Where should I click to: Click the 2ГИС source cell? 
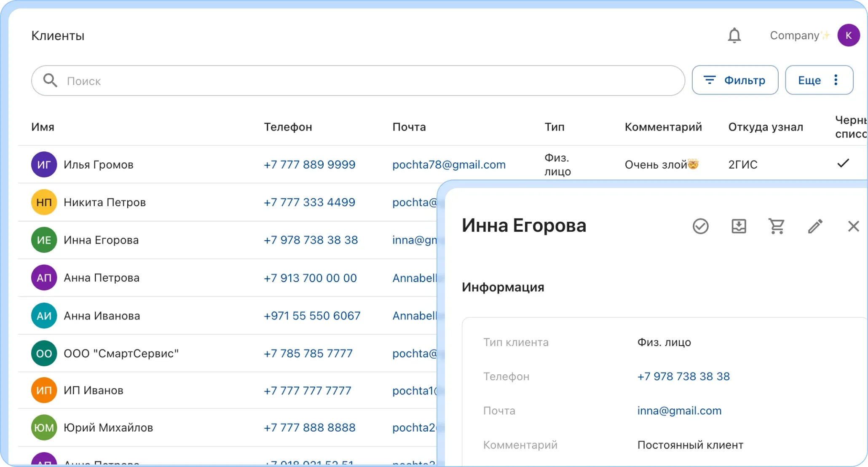[743, 164]
